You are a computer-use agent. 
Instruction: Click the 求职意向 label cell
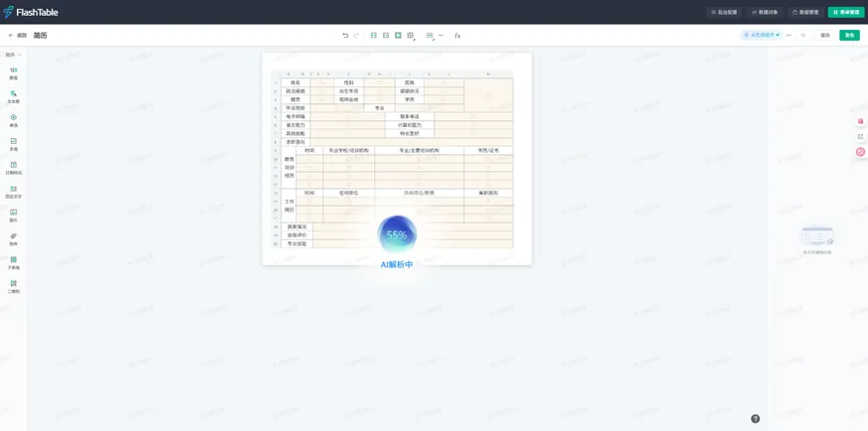point(296,142)
